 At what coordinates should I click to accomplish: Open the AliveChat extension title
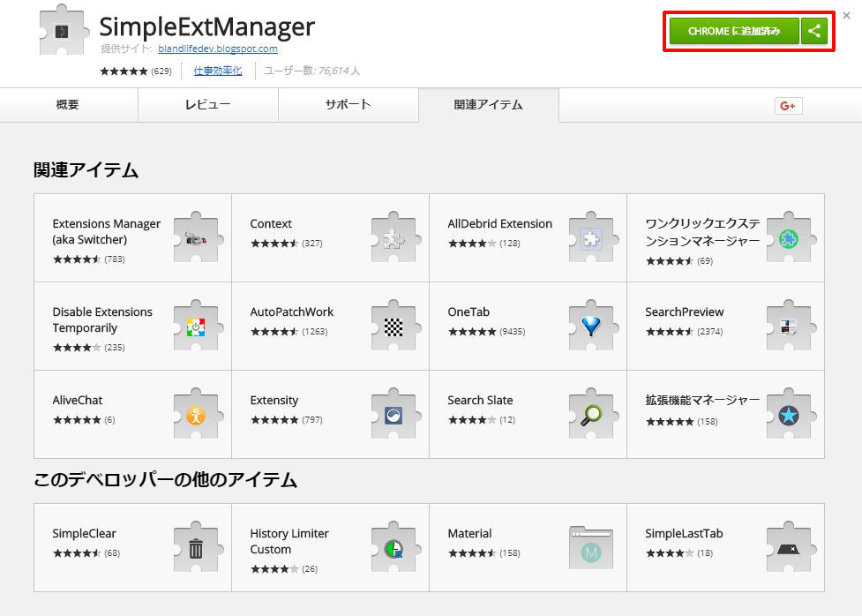pos(78,401)
